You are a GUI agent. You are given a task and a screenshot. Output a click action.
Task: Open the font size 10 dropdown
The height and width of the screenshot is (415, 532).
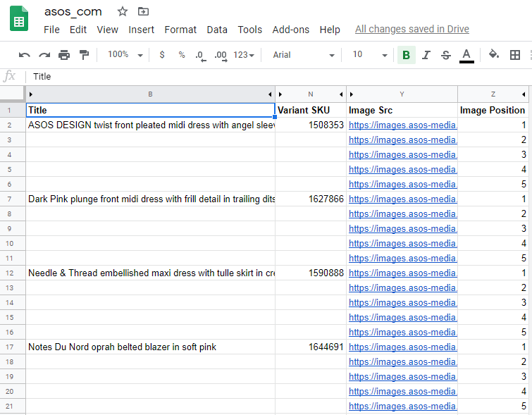tap(370, 55)
